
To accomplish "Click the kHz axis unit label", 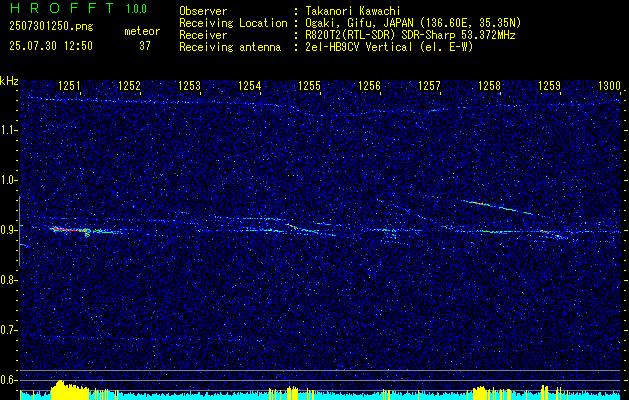I will 9,81.
